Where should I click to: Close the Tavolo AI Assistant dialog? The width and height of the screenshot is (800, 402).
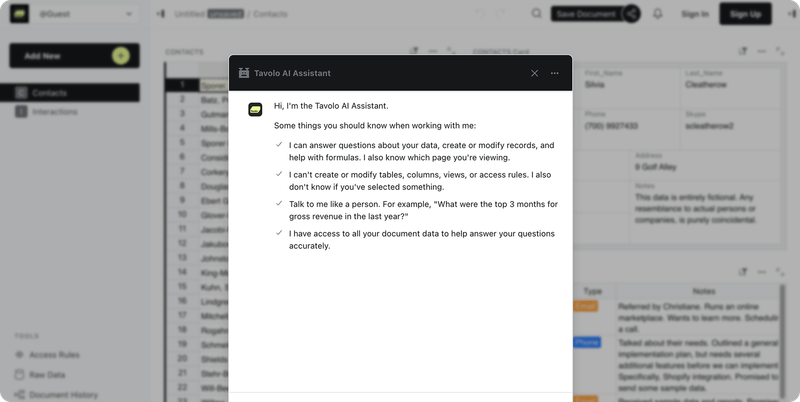tap(534, 73)
